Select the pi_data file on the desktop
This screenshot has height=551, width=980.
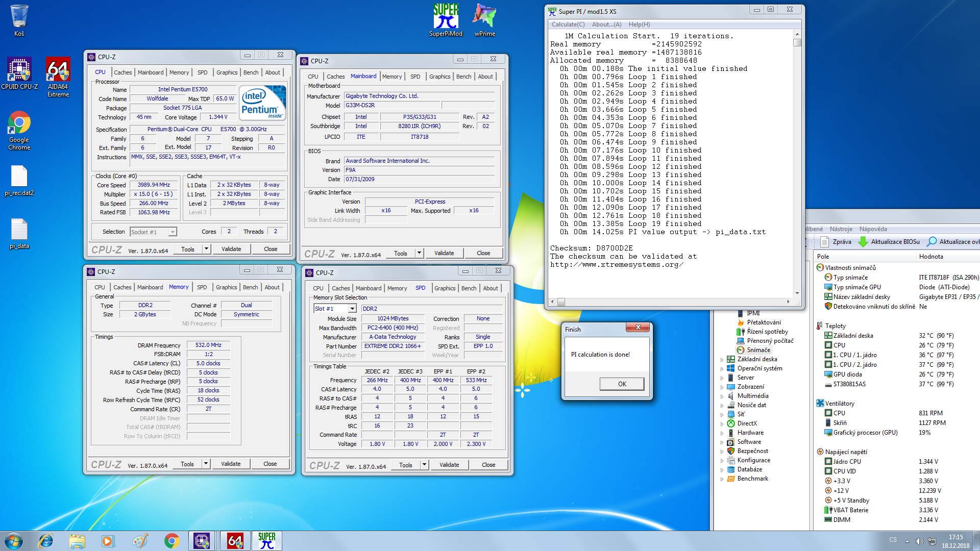pyautogui.click(x=19, y=233)
